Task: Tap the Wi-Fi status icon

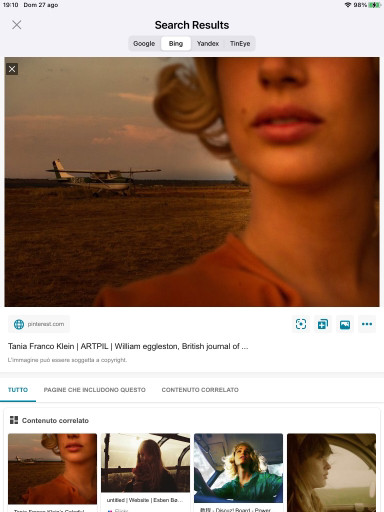Action: (x=348, y=5)
